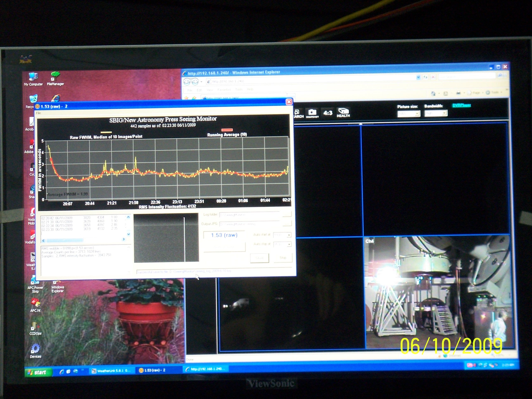Toggle the 4:3 aspect ratio button
Viewport: 532px width, 399px height.
pos(328,113)
